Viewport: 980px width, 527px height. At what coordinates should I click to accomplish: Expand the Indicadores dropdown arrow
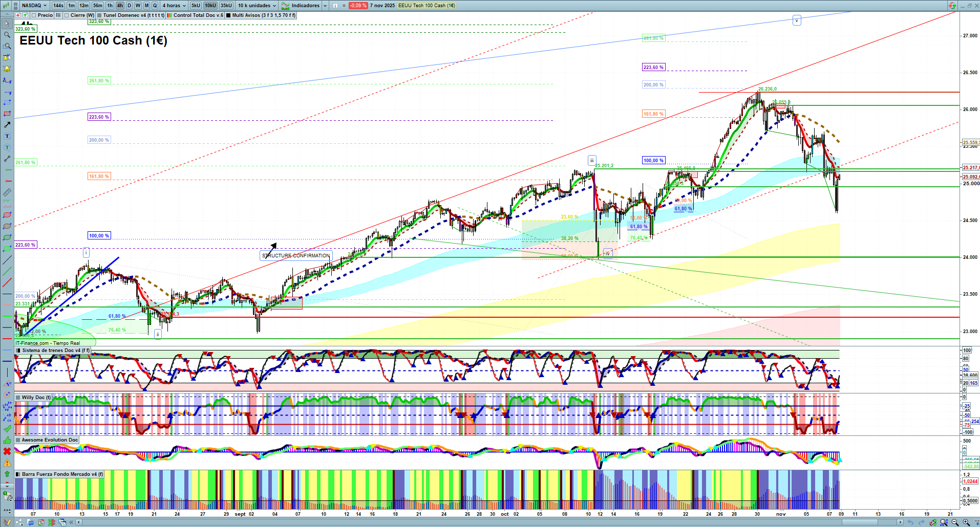325,6
